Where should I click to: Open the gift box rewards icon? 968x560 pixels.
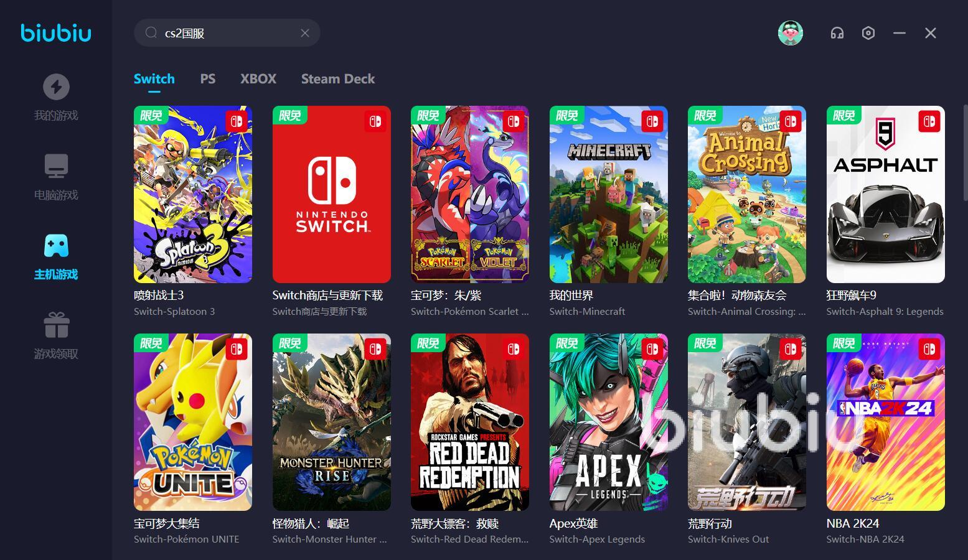click(x=56, y=325)
